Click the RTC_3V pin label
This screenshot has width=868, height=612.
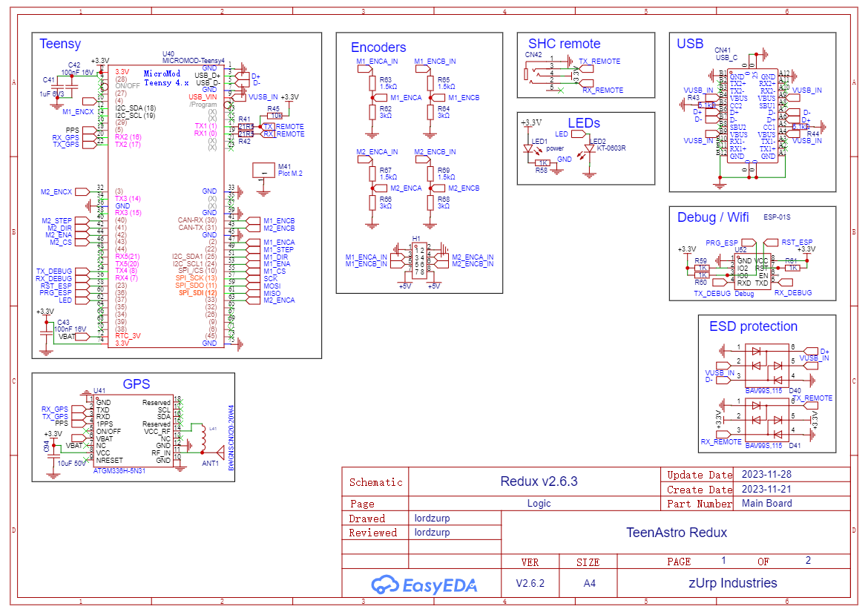[x=128, y=336]
